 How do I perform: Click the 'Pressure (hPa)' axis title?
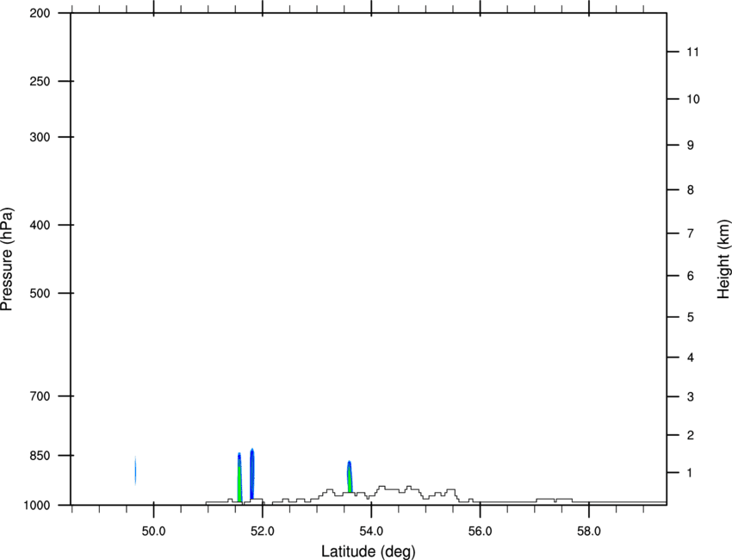(x=7, y=259)
